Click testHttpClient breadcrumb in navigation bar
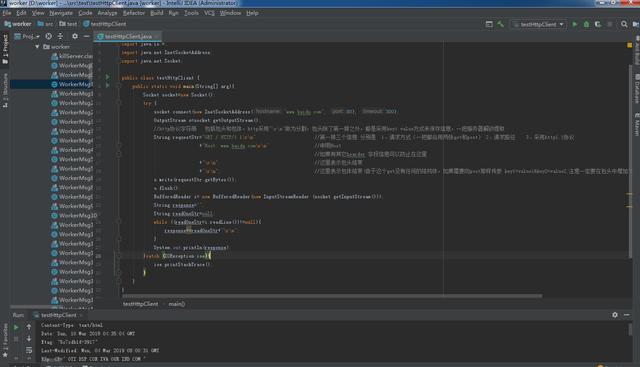Viewport: 640px width, 367px height. pos(104,24)
